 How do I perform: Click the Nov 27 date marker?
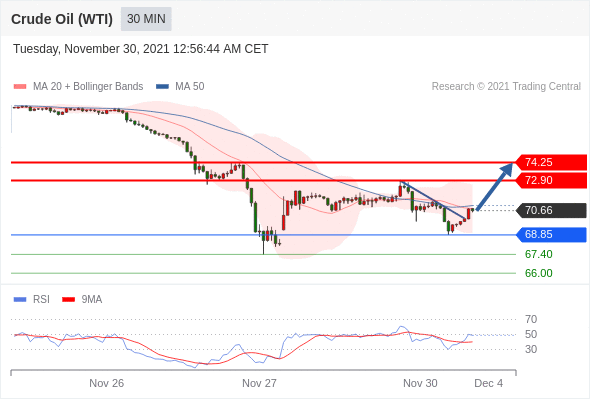coord(259,383)
